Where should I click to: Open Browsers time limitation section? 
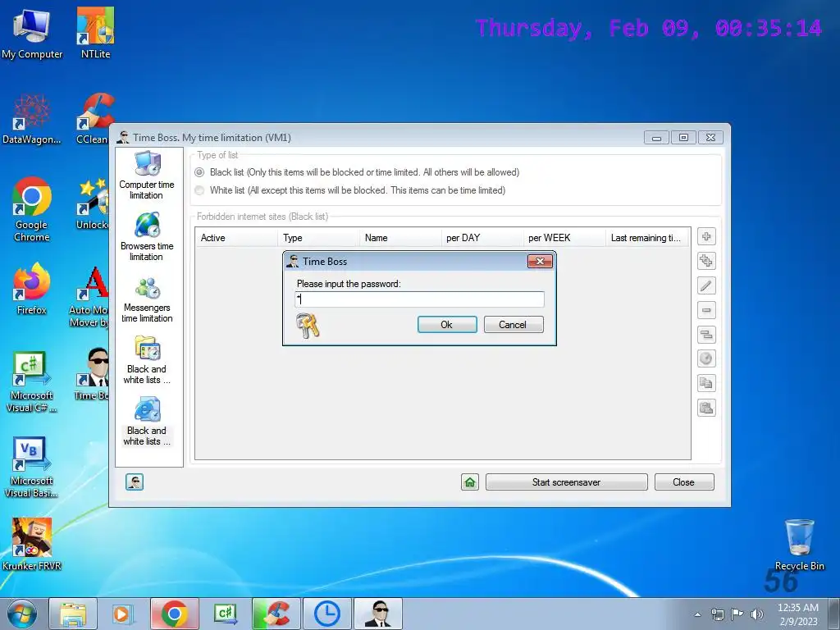[x=147, y=237]
